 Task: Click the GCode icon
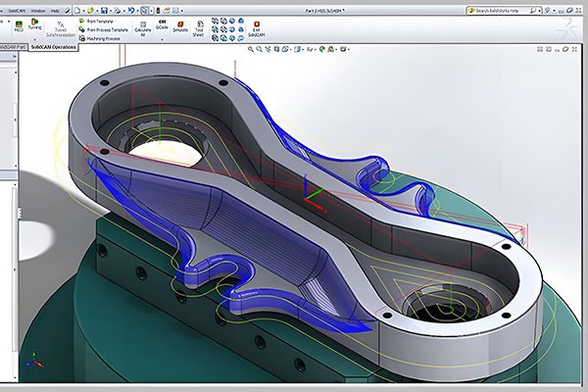162,24
